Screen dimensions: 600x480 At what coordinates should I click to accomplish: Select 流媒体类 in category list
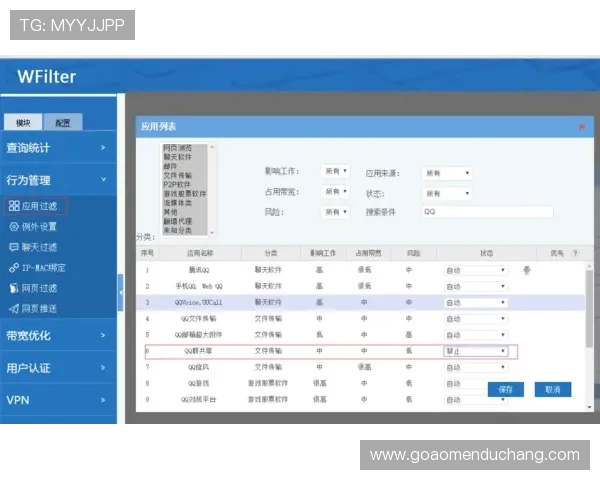[178, 203]
